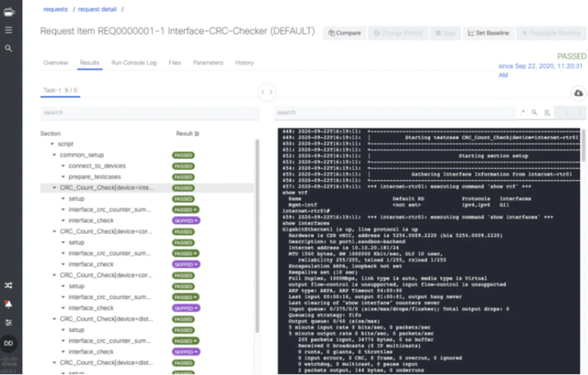The image size is (588, 375).
Task: Open the notifications bell icon
Action: coord(8,304)
